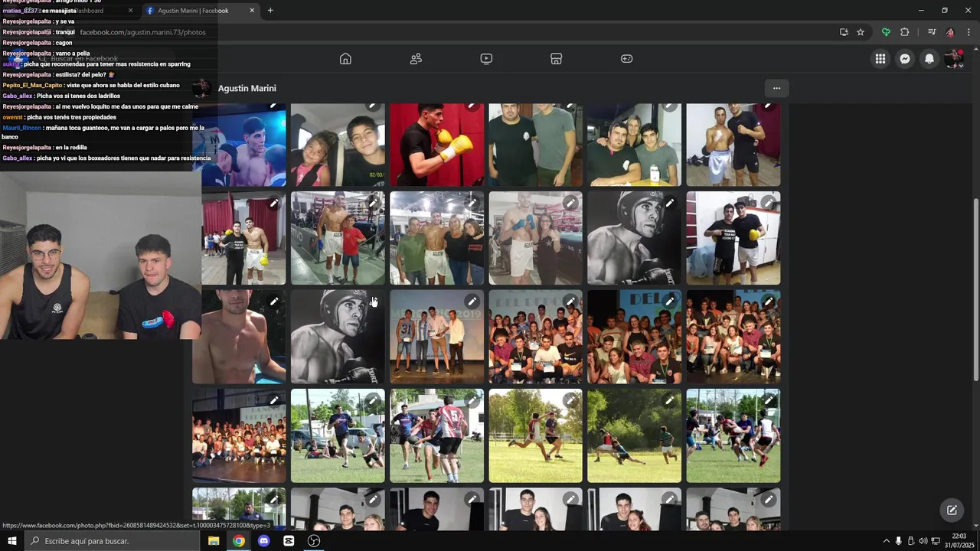
Task: Open the Chrome three-dot menu
Action: coord(969,32)
